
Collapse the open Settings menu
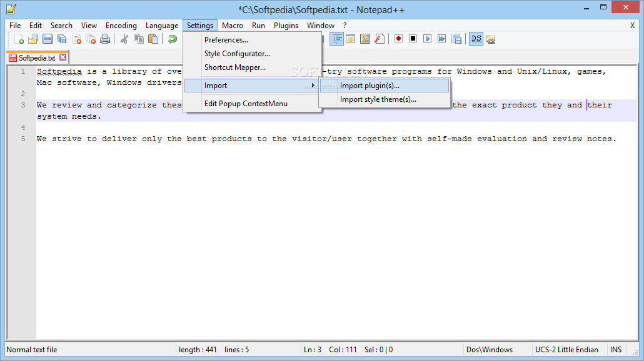200,26
